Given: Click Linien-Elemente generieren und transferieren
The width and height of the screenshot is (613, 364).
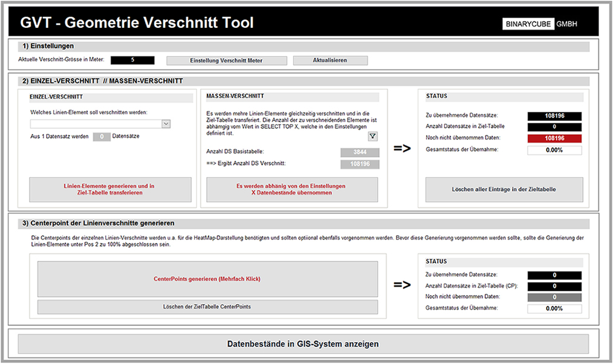Looking at the screenshot, I should pyautogui.click(x=109, y=190).
